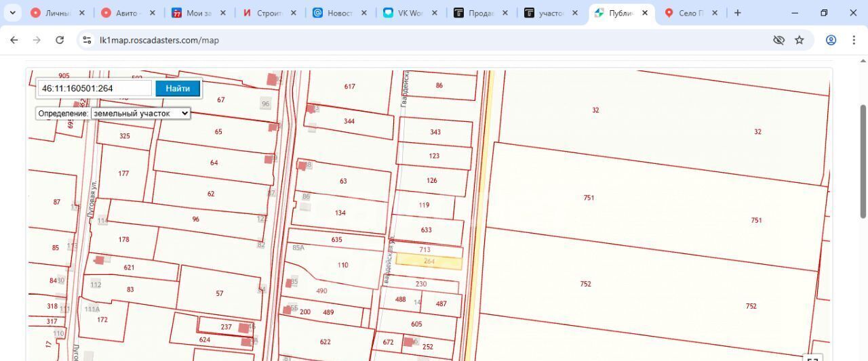Click parcel 178 on the map
Screen dimensions: 868x361
tap(124, 240)
